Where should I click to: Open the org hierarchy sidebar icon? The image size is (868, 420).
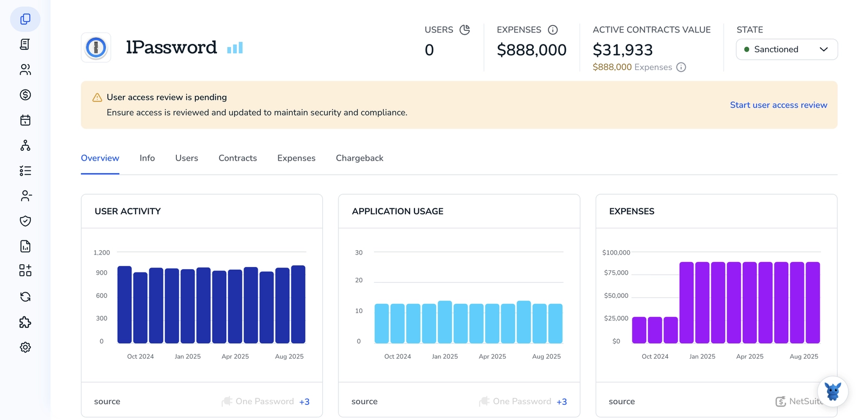coord(25,145)
